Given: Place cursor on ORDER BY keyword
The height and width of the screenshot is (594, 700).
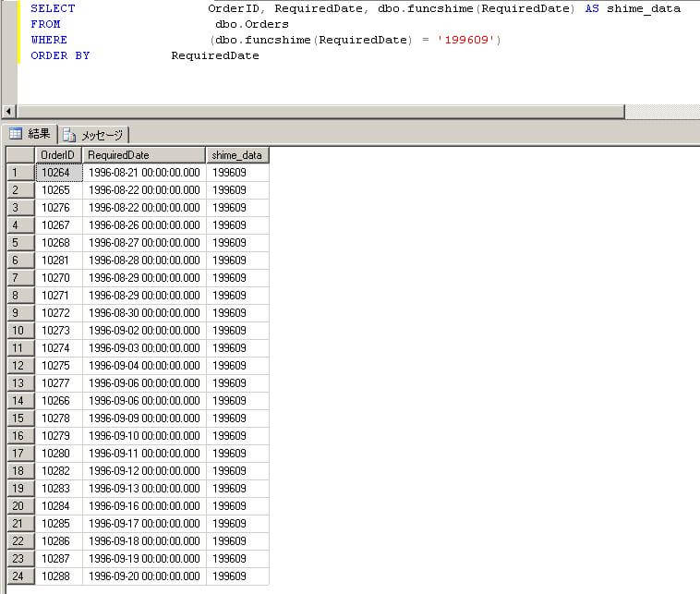Looking at the screenshot, I should pos(60,55).
